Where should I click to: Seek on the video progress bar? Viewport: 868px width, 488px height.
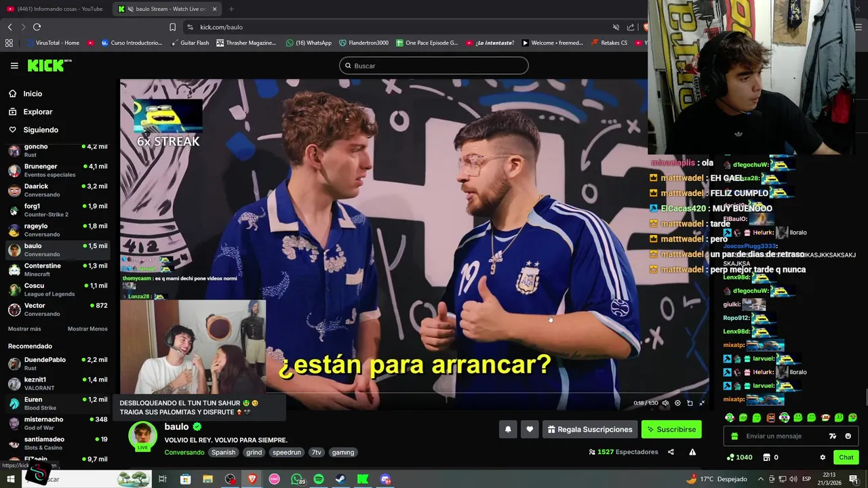[415, 392]
